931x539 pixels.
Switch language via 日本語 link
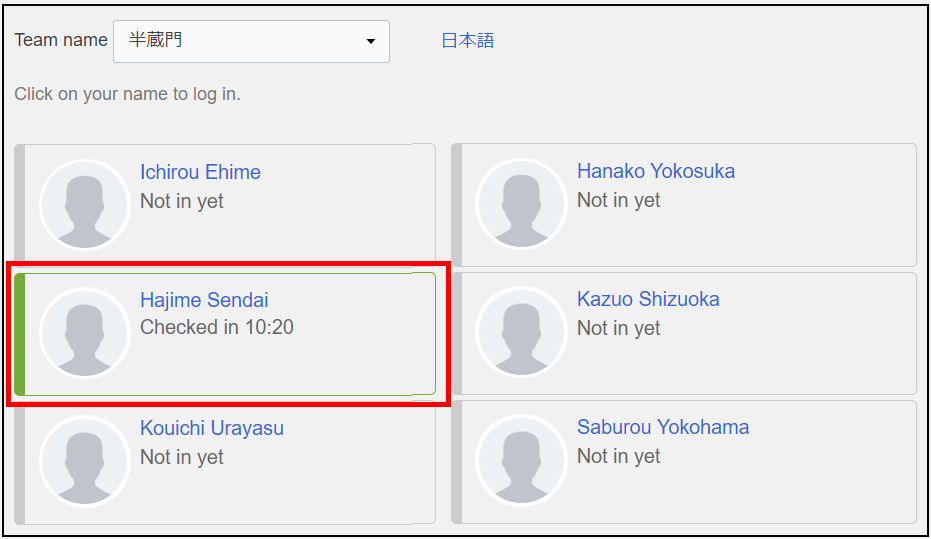tap(468, 40)
